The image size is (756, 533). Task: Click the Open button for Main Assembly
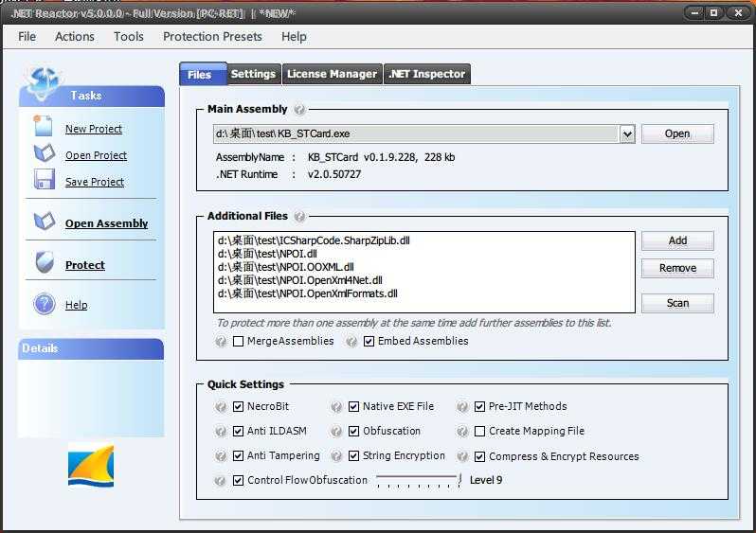click(677, 134)
